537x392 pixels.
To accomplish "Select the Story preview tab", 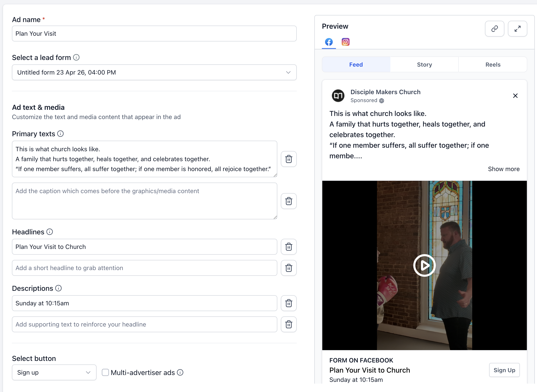I will (x=424, y=65).
